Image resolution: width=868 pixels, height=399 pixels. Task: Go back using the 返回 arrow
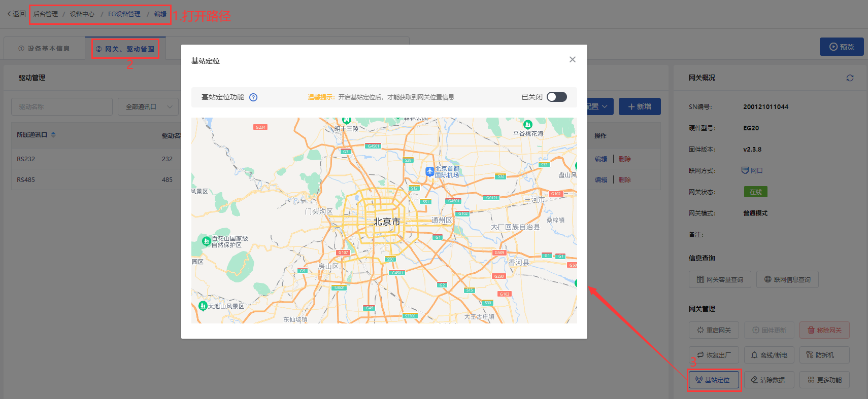16,14
